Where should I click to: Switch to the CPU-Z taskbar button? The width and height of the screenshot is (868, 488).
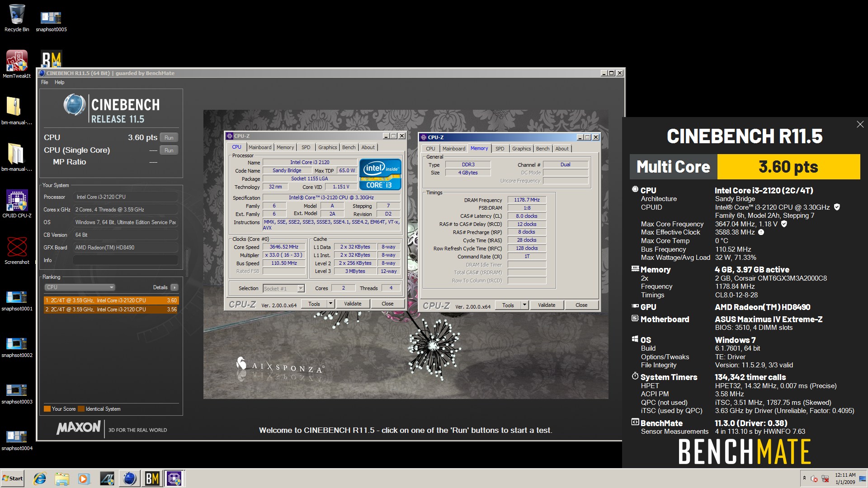pos(174,479)
